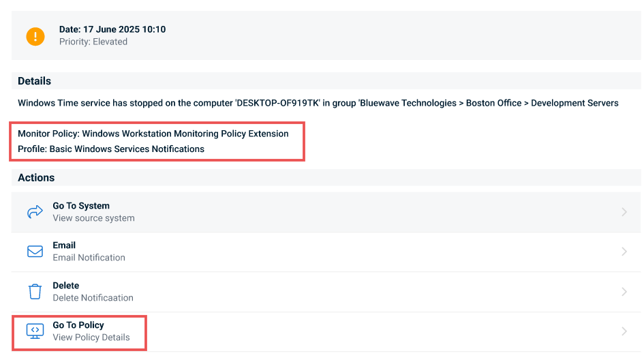Open the Go To Policy action title
This screenshot has width=644, height=362.
coord(78,325)
